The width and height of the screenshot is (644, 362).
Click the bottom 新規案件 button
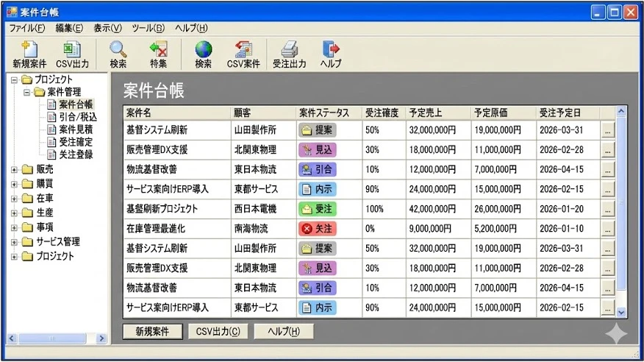tap(152, 331)
